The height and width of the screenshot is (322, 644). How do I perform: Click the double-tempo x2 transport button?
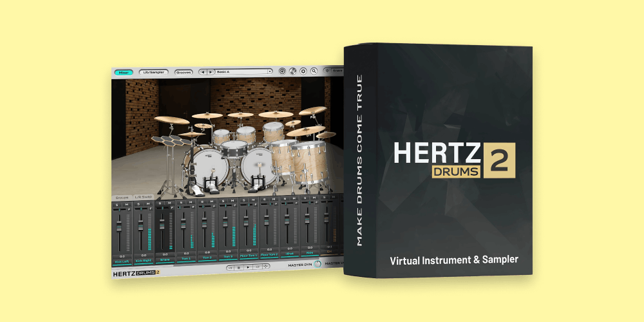point(258,267)
